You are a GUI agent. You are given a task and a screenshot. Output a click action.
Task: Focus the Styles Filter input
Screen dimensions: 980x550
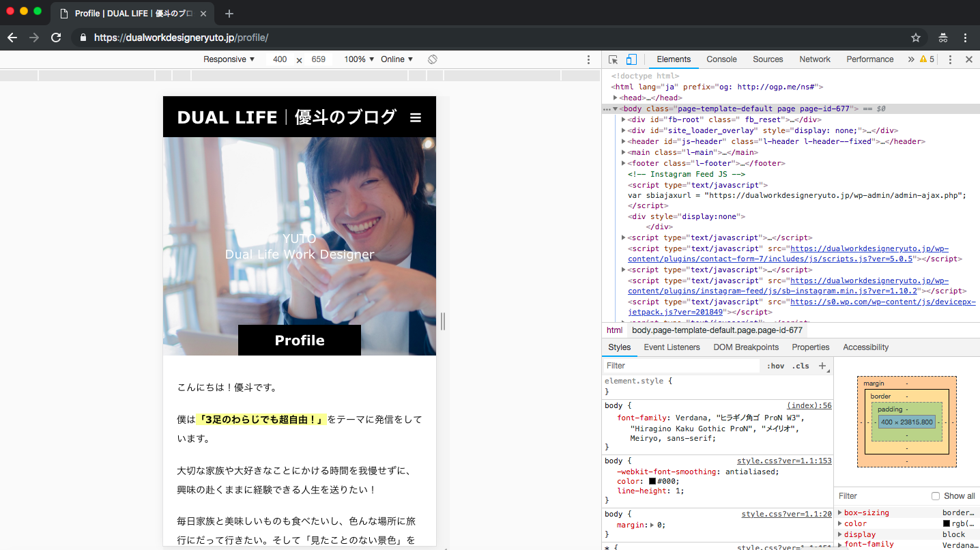(x=682, y=366)
